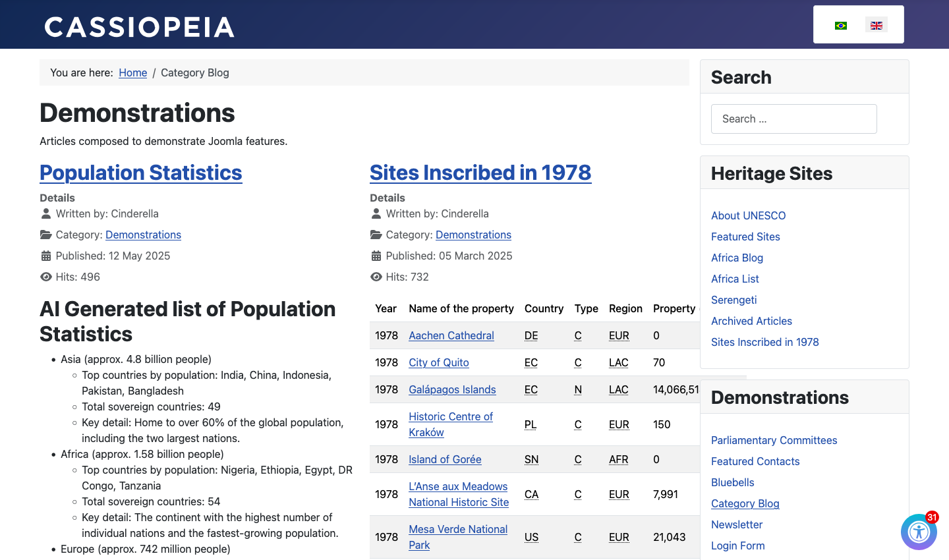Open Demonstrations category link under Population Statistics
949x560 pixels.
coord(143,235)
